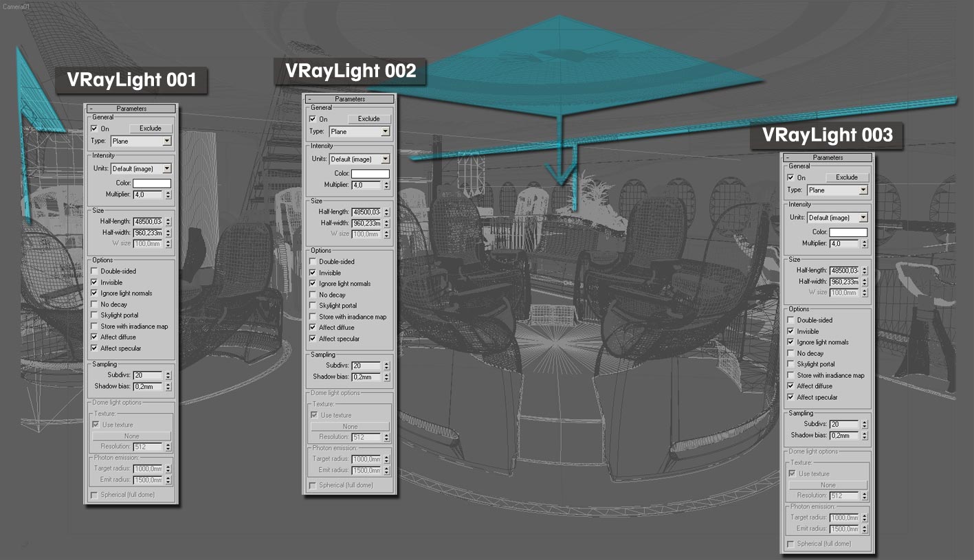The width and height of the screenshot is (974, 560).
Task: Open Type dropdown in VRayLight 002 panel
Action: [x=359, y=131]
